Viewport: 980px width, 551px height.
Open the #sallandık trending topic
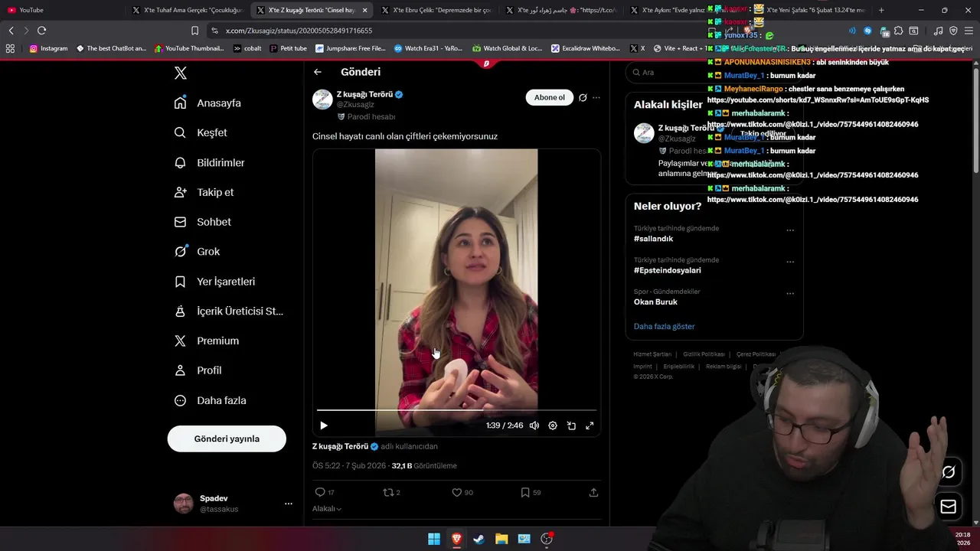[x=653, y=239]
